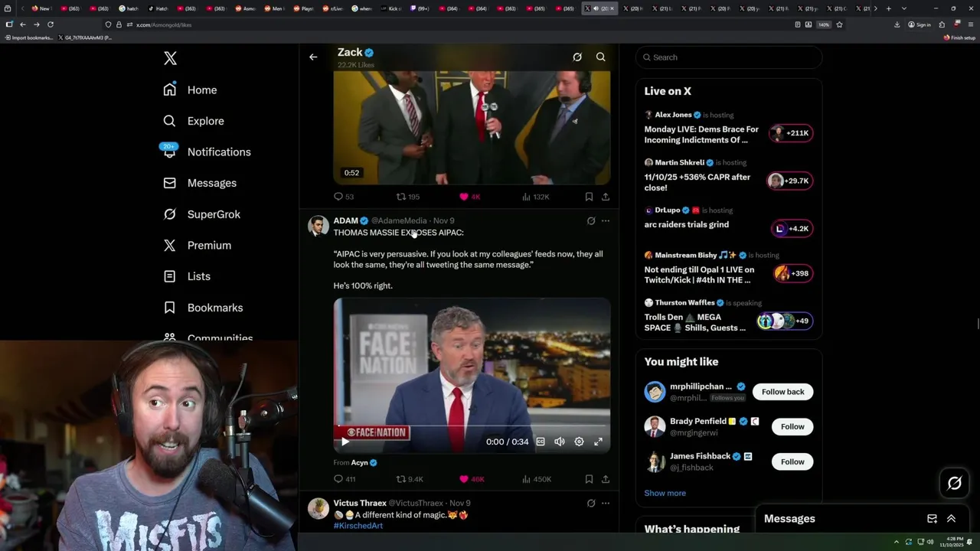The height and width of the screenshot is (551, 980).
Task: Open Premium in sidebar
Action: [x=197, y=245]
